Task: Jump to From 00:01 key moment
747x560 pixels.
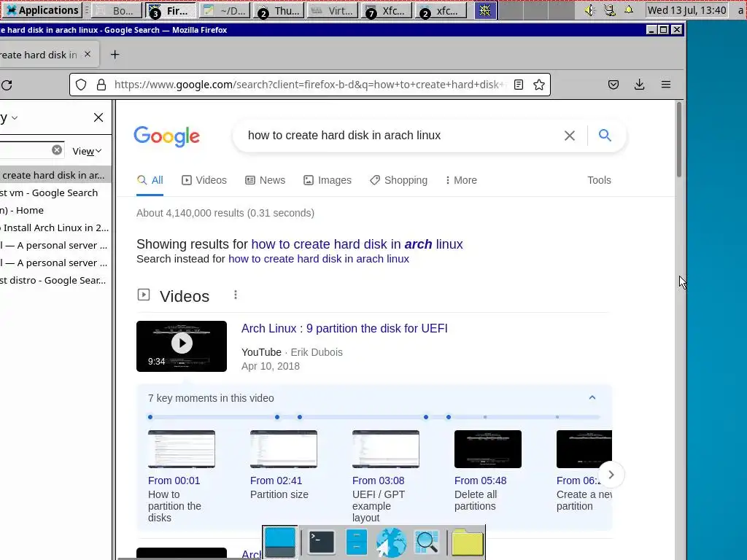Action: tap(174, 481)
